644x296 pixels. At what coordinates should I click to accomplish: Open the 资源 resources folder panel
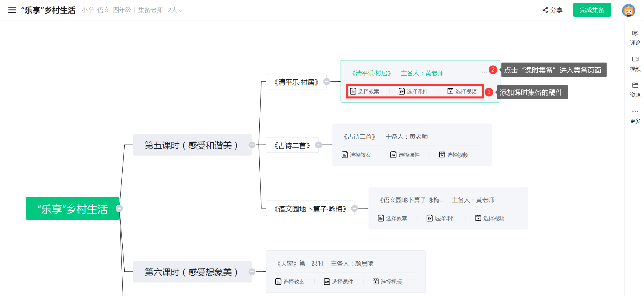[x=635, y=90]
